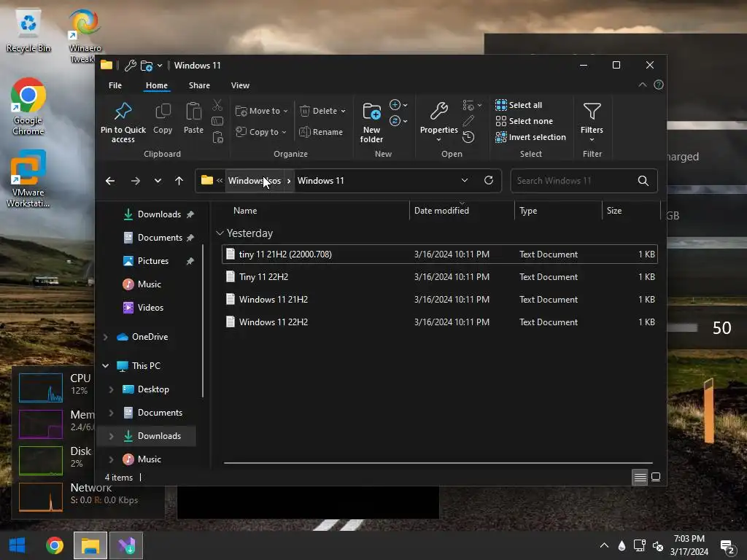Select the Recycle Bin desktop icon
This screenshot has height=560, width=747.
tap(28, 31)
